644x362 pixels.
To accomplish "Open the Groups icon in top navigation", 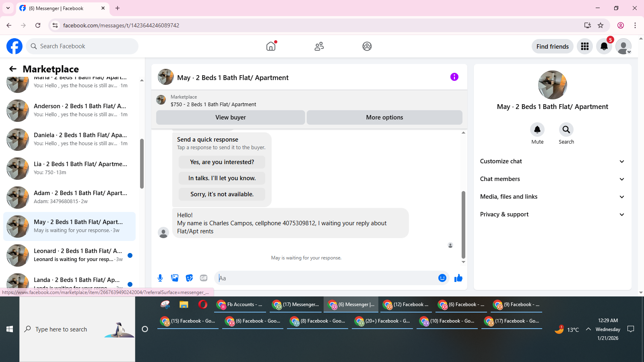I will tap(367, 46).
